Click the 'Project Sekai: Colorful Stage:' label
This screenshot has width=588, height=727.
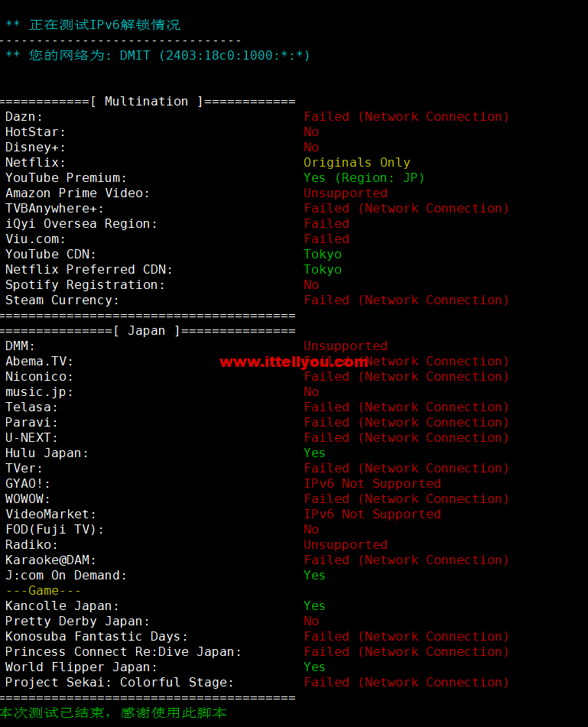point(119,683)
